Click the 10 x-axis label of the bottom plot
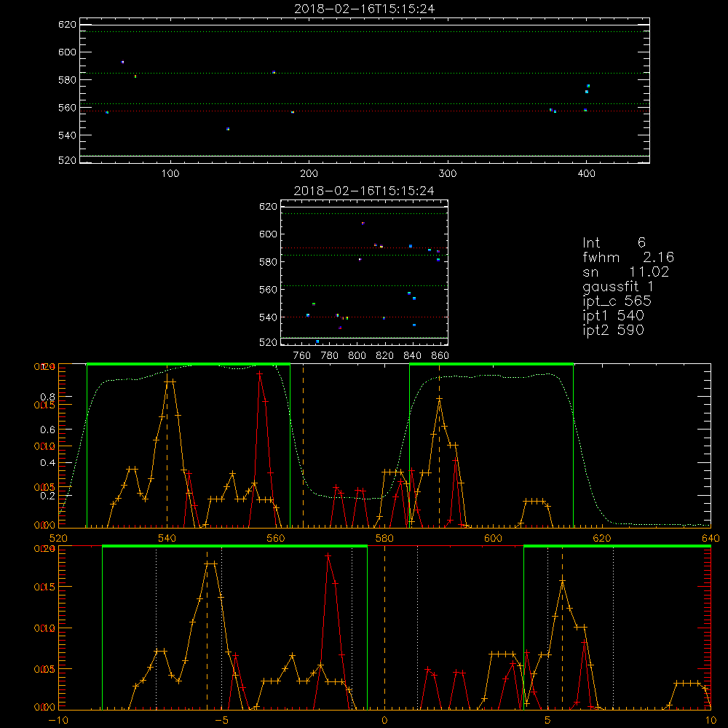 (x=711, y=720)
